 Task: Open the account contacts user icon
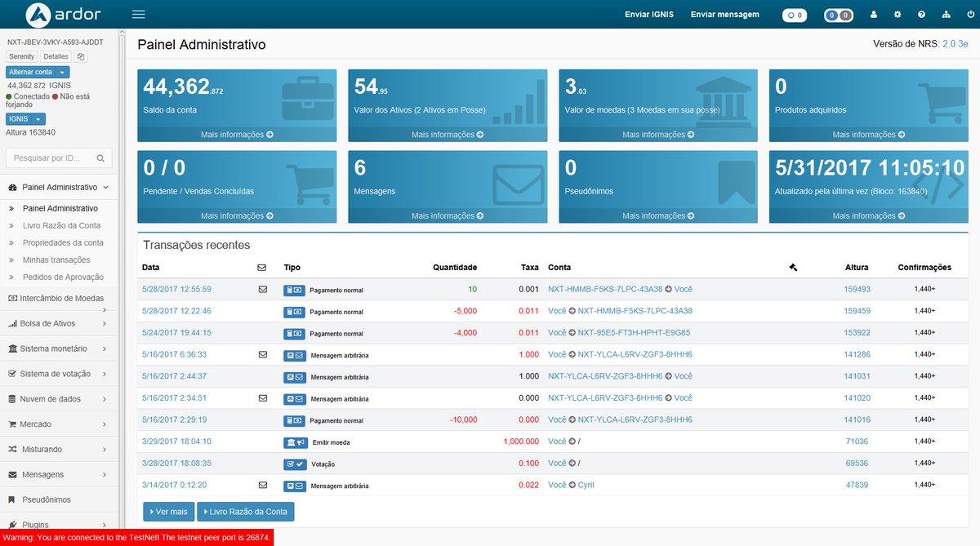pos(874,15)
